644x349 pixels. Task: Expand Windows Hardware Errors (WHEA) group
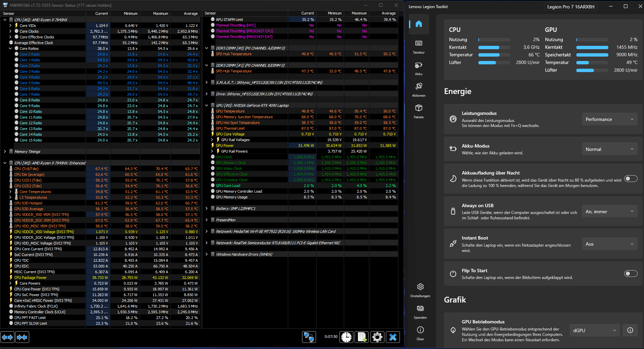(x=206, y=254)
